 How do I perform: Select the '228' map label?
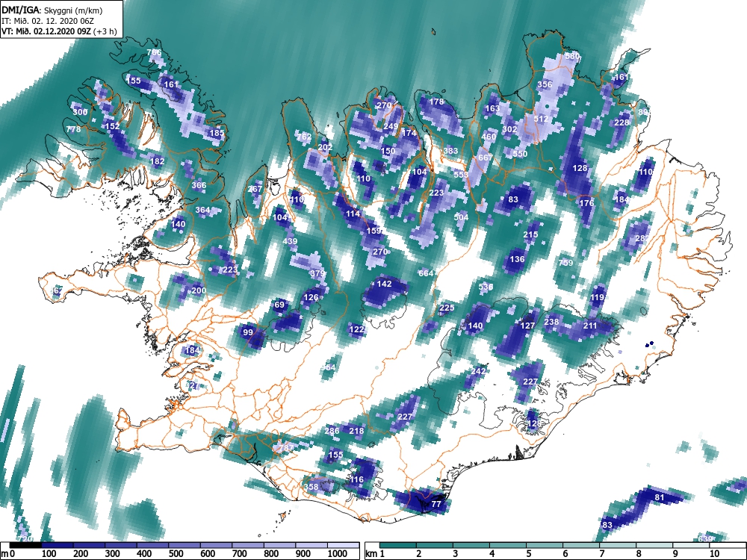pyautogui.click(x=622, y=122)
